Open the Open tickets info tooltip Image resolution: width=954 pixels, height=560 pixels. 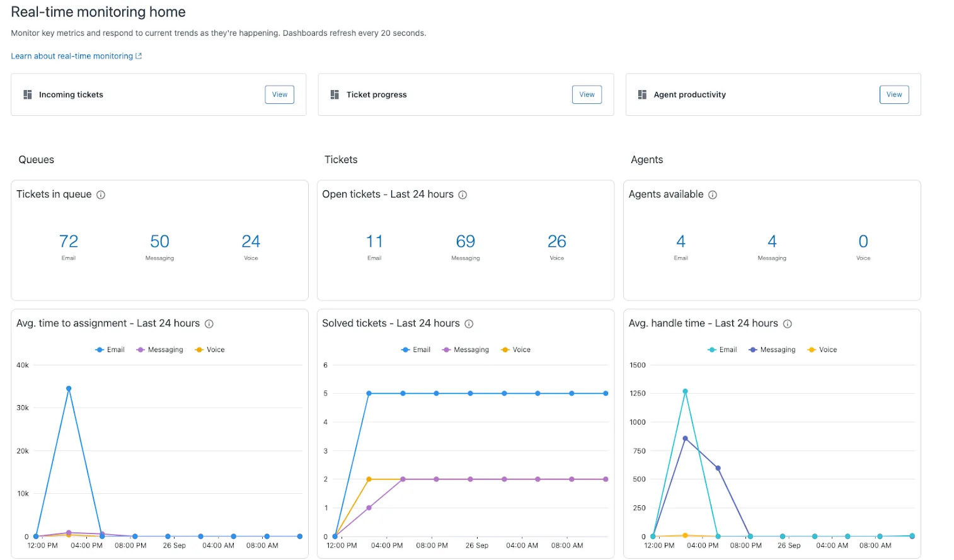pyautogui.click(x=463, y=195)
